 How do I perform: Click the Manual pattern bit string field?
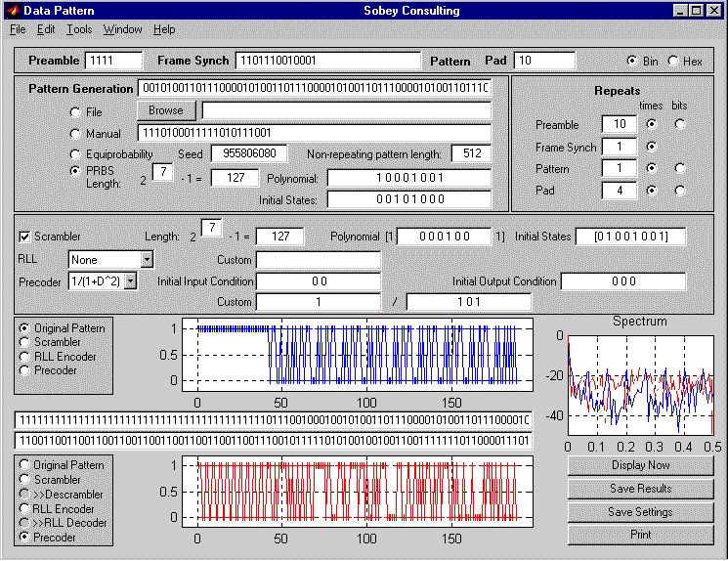pyautogui.click(x=315, y=133)
